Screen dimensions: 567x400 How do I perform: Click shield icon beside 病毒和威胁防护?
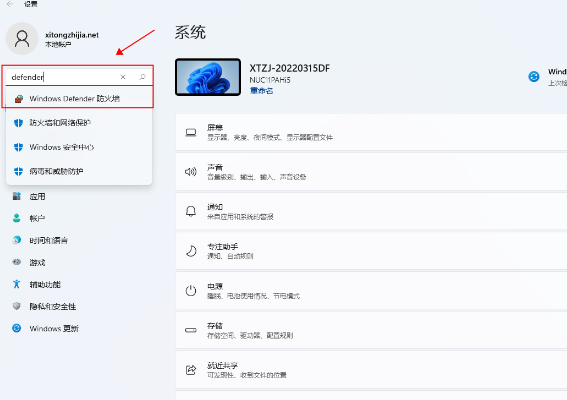[x=18, y=171]
